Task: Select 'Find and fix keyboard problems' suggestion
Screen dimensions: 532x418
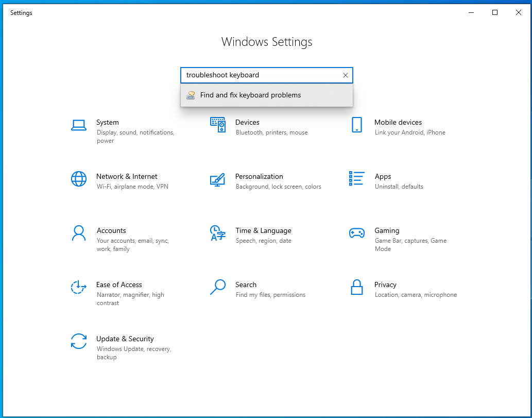Action: (x=267, y=95)
